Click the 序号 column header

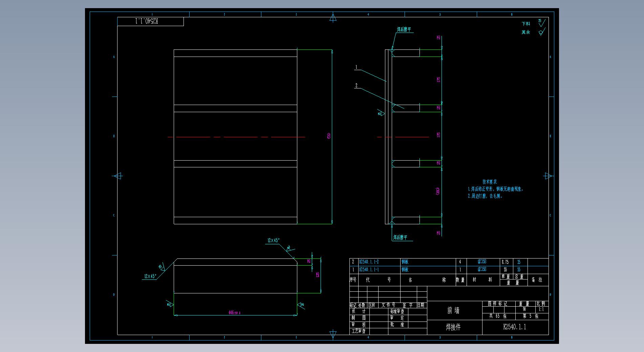[353, 280]
